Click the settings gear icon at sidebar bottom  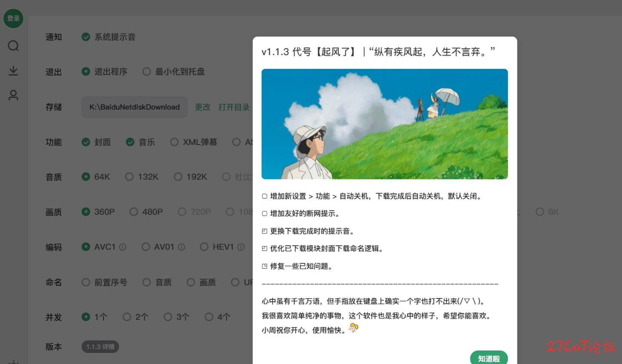click(x=13, y=362)
